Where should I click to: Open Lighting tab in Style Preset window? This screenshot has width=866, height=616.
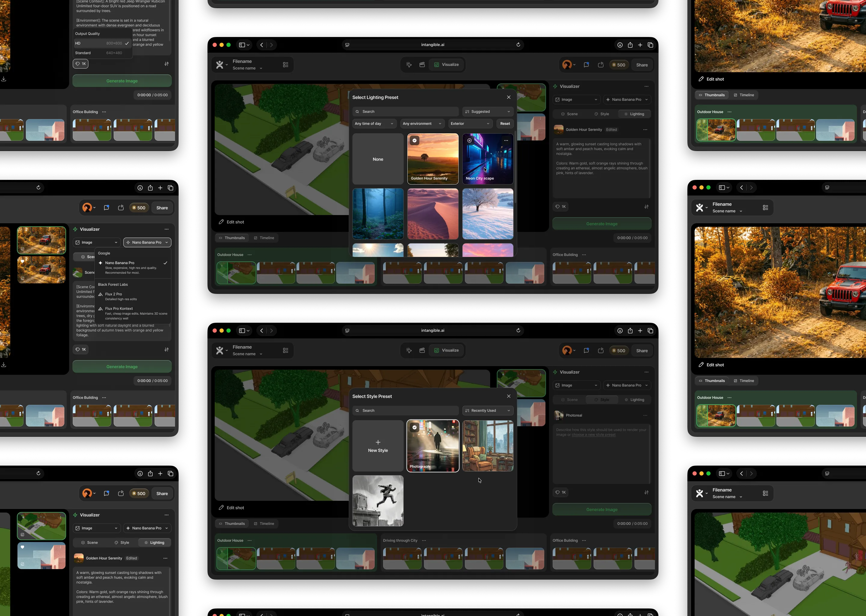coord(634,400)
